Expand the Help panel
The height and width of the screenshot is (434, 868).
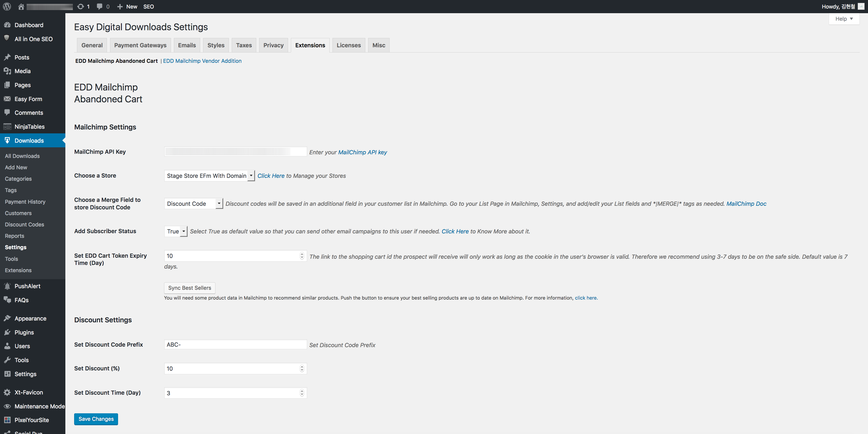[x=844, y=19]
